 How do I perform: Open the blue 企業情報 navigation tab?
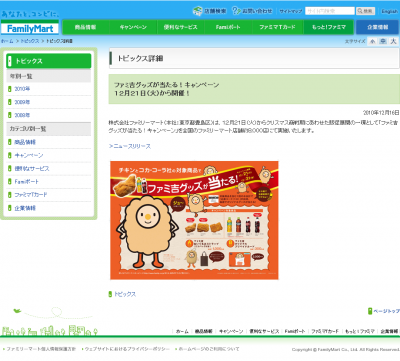point(377,27)
